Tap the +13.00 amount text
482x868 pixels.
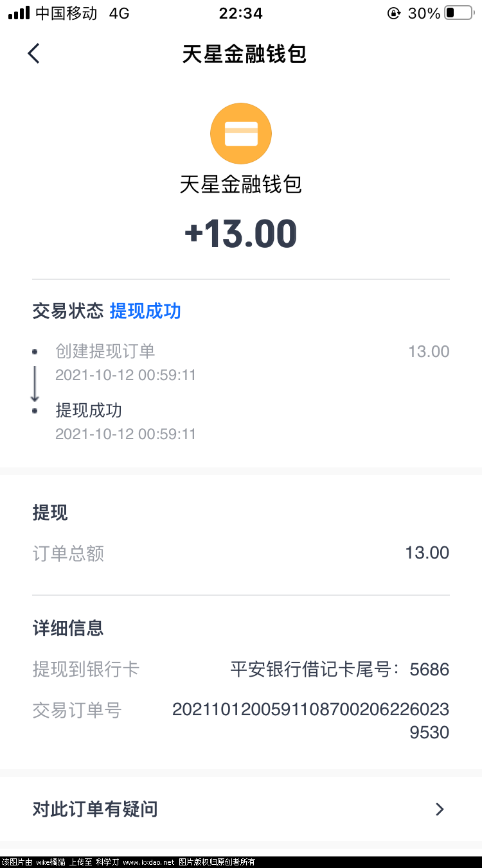coord(241,234)
